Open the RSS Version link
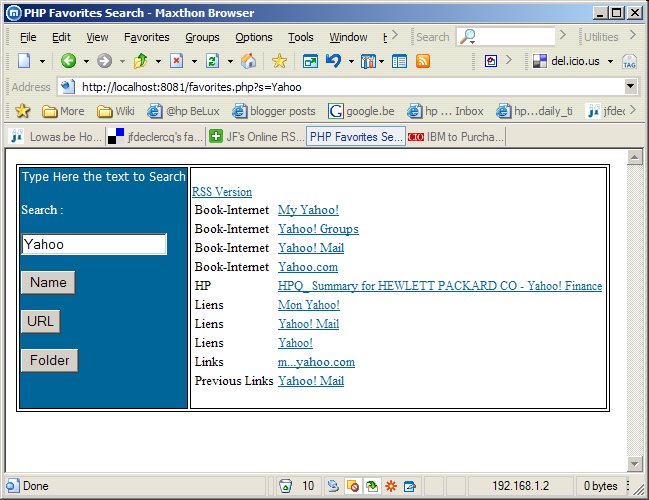The image size is (649, 500). (x=222, y=191)
